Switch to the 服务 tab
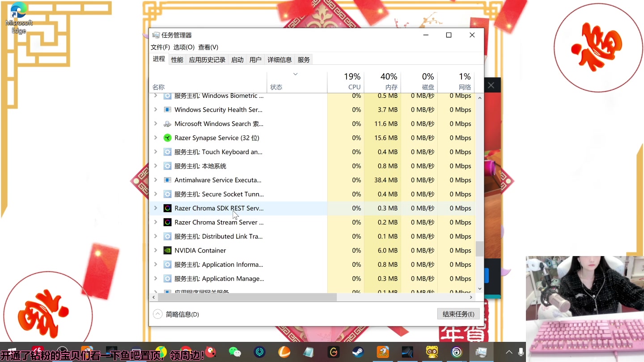This screenshot has width=644, height=362. point(304,59)
